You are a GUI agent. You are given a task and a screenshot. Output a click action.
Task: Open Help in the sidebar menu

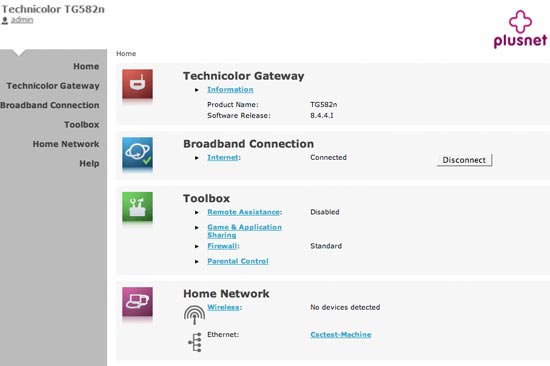[89, 164]
